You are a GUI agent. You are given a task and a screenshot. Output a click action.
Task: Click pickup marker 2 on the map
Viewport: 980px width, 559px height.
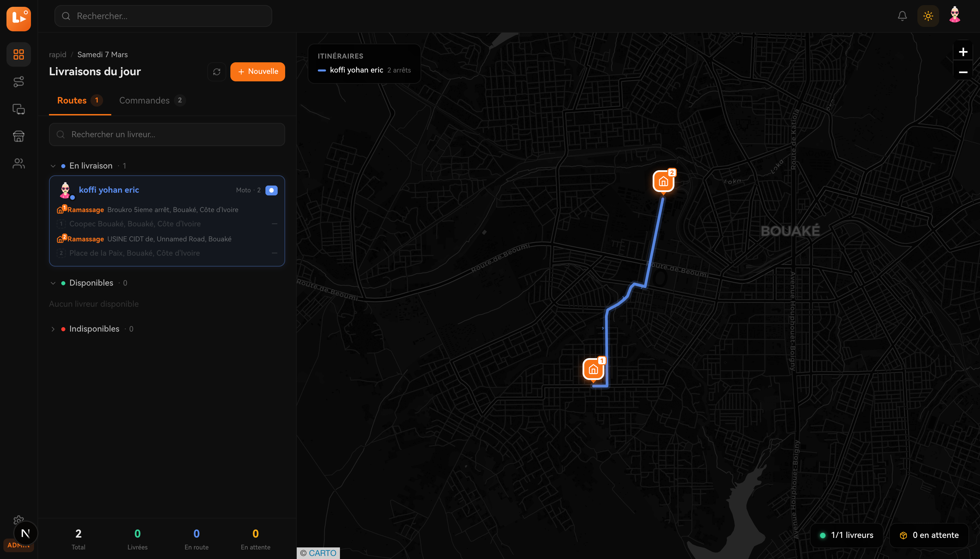tap(663, 181)
